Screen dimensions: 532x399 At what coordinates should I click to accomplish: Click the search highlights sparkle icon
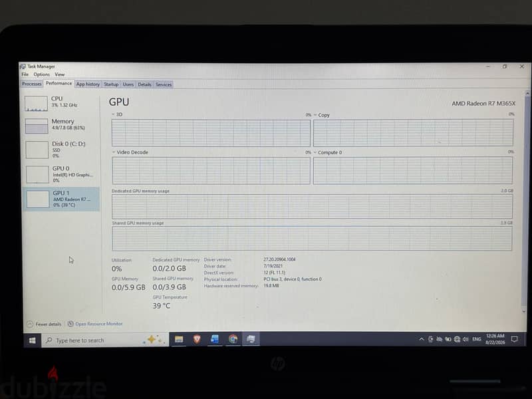[154, 340]
